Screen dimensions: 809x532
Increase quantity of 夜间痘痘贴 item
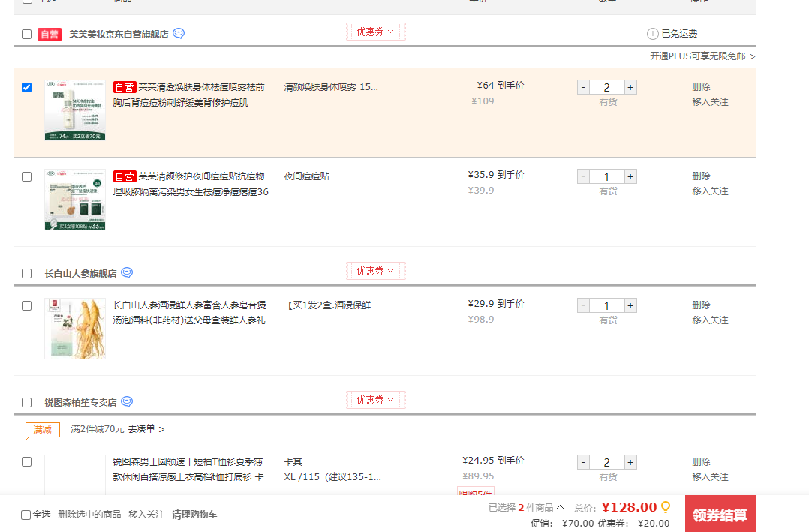(x=630, y=176)
